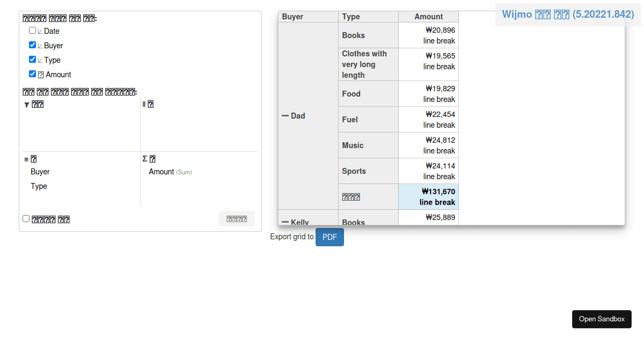This screenshot has width=644, height=338.
Task: Toggle the defer updates checkbox
Action: point(26,218)
